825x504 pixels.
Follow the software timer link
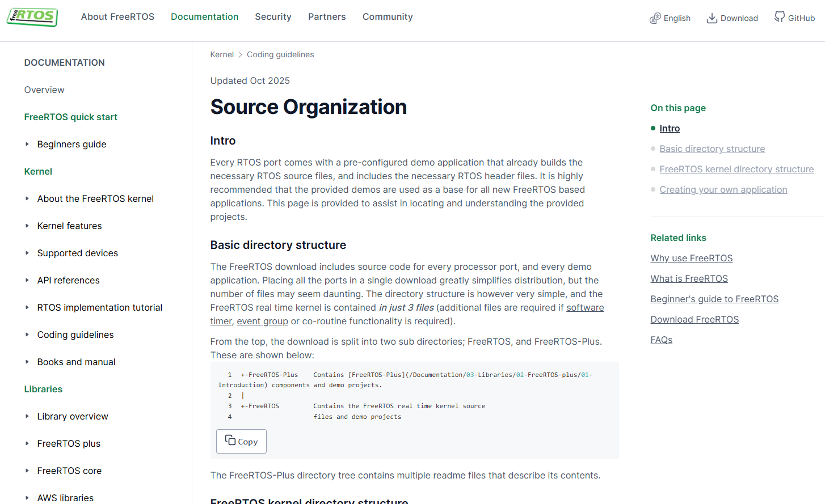tap(585, 307)
